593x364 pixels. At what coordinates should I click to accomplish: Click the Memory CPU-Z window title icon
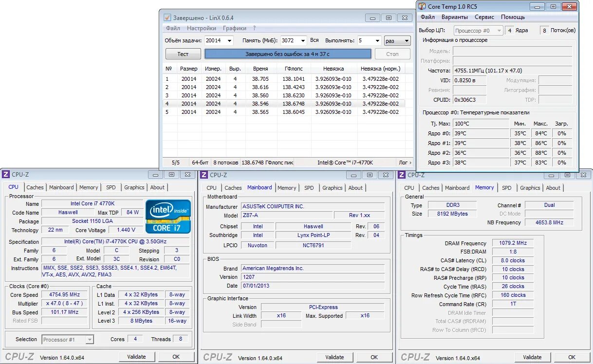tap(402, 175)
